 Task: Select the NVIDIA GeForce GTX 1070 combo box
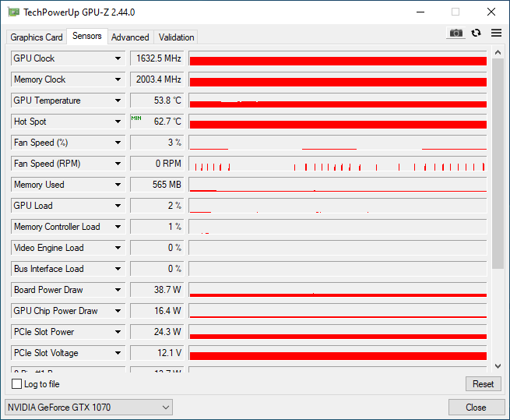(x=89, y=408)
